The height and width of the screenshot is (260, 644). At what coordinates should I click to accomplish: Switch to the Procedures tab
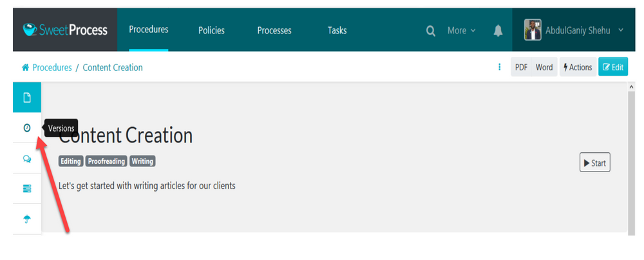tap(148, 30)
